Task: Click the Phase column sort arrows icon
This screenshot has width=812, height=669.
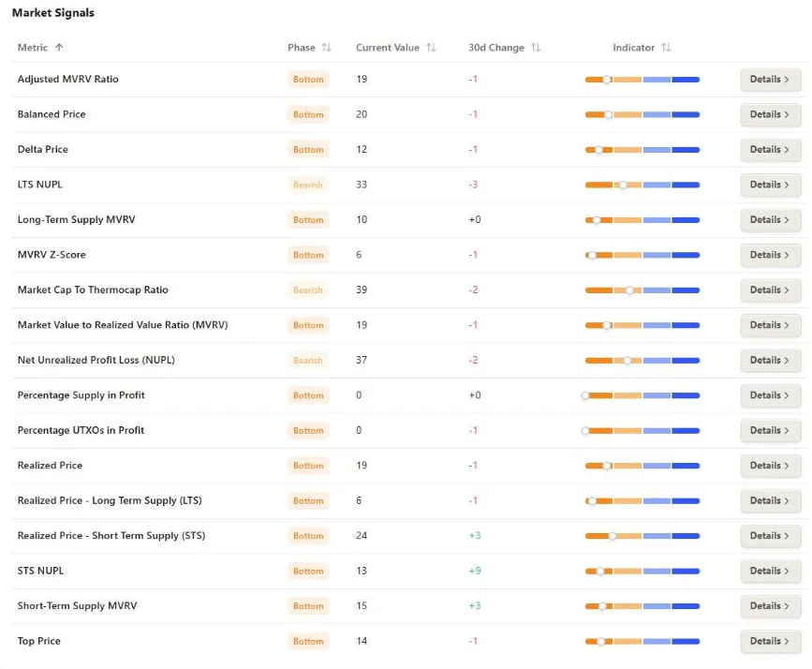Action: (x=326, y=48)
